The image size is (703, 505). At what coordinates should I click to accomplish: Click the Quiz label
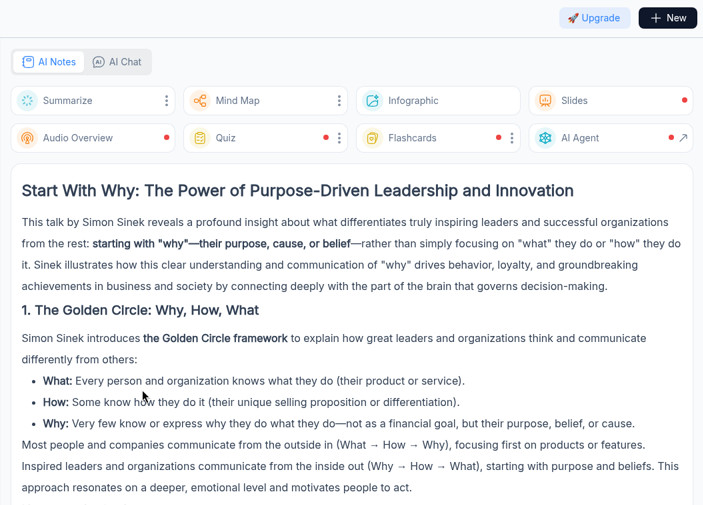pyautogui.click(x=226, y=138)
